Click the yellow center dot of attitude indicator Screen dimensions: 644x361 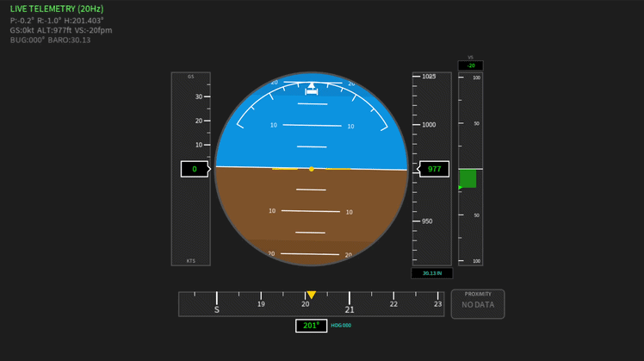pos(312,169)
